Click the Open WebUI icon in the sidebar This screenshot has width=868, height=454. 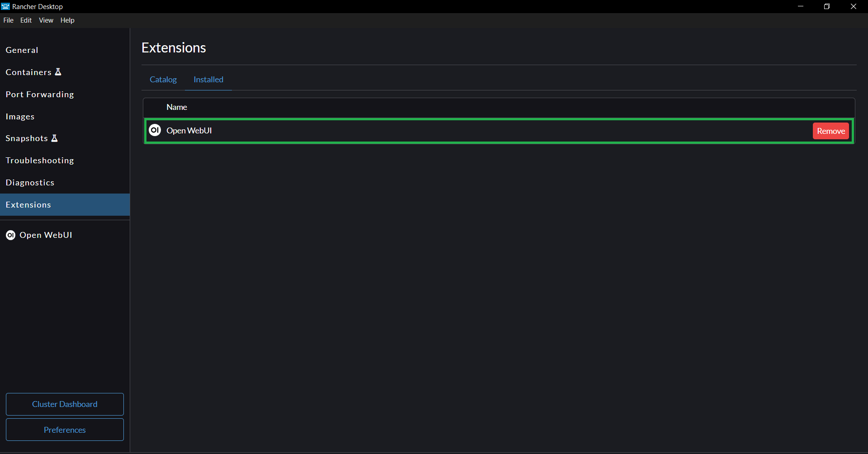[10, 235]
